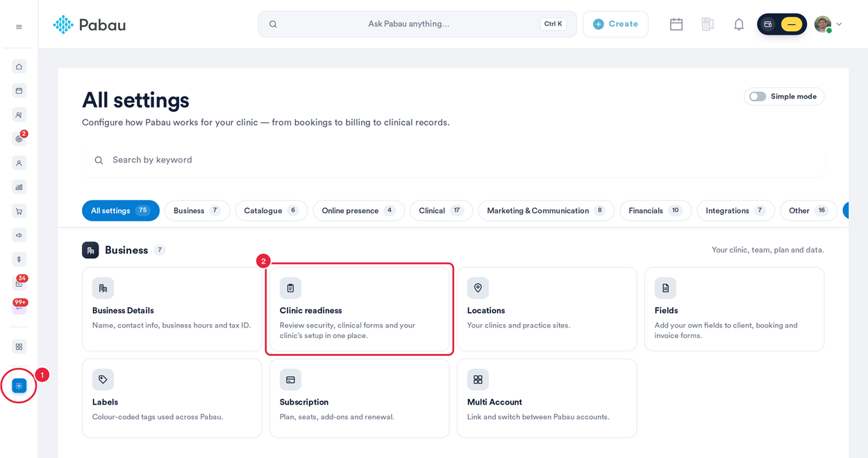Open the Integrations tab
868x458 pixels.
click(x=736, y=211)
